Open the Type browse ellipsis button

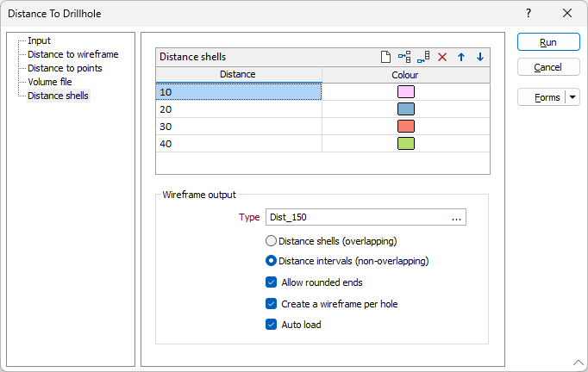click(456, 218)
